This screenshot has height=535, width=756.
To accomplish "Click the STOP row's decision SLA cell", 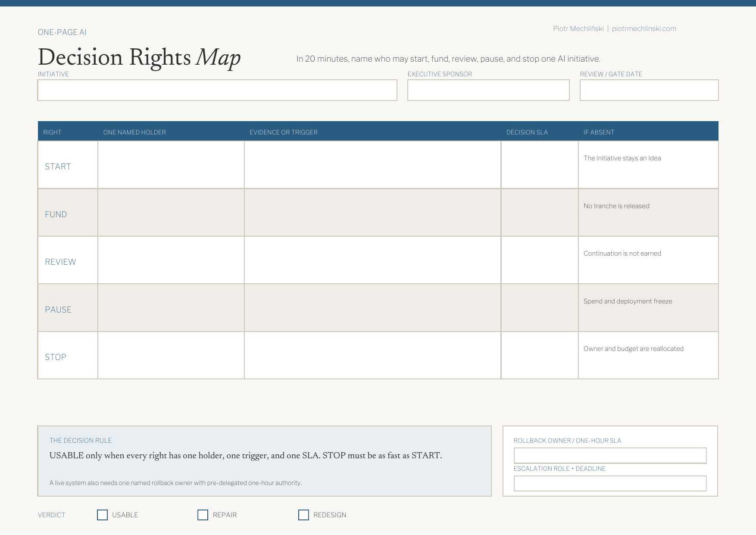I will [540, 355].
